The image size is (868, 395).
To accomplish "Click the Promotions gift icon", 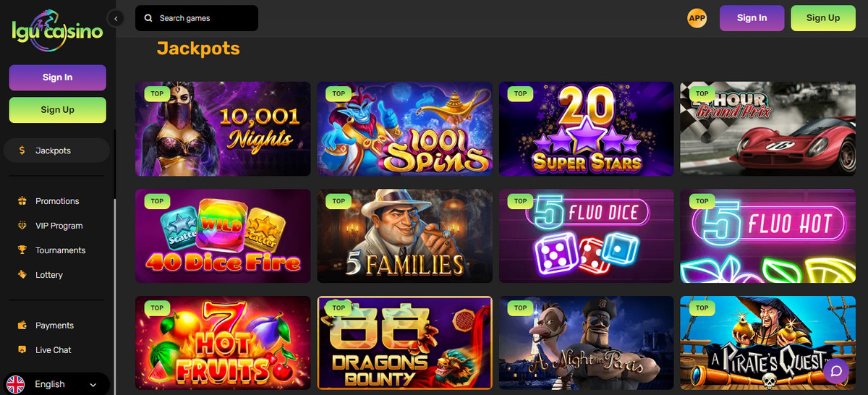I will click(x=22, y=201).
